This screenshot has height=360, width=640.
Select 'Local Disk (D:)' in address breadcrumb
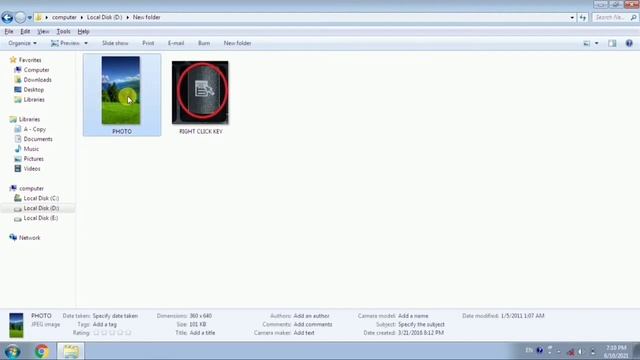coord(104,18)
